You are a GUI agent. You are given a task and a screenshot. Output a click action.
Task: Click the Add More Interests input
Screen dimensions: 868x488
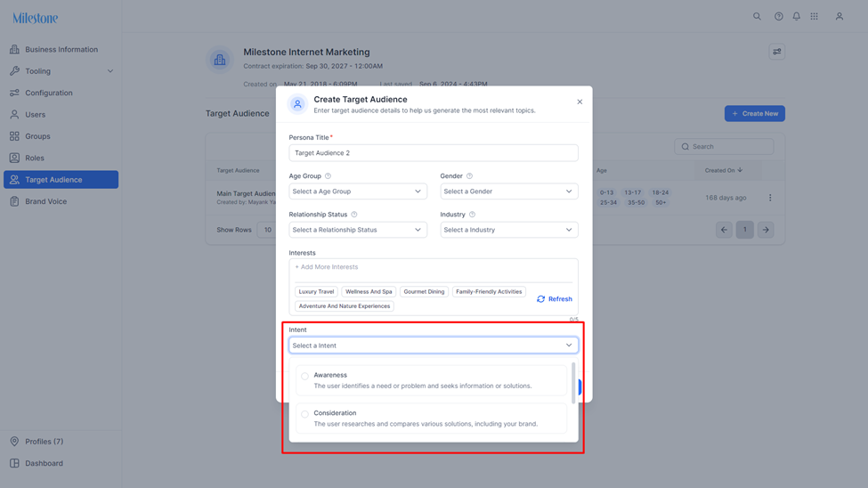point(434,267)
